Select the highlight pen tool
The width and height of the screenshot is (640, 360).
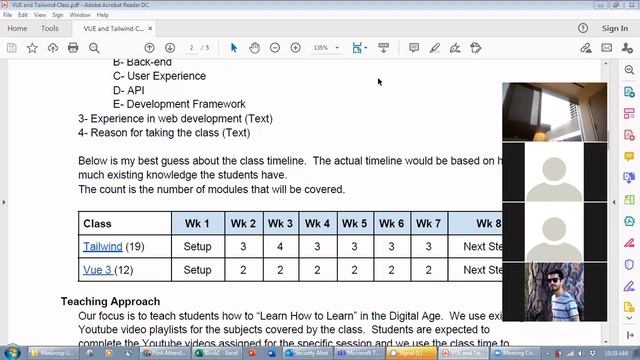click(x=434, y=48)
